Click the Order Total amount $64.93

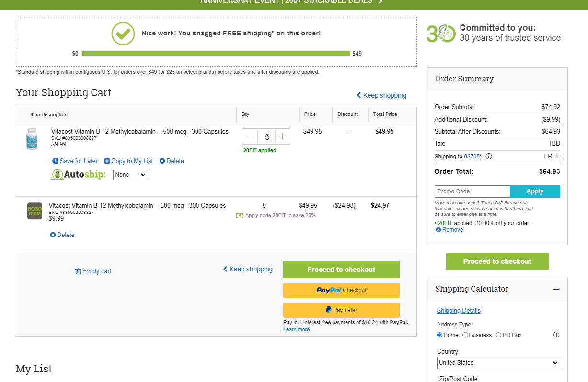click(x=549, y=171)
